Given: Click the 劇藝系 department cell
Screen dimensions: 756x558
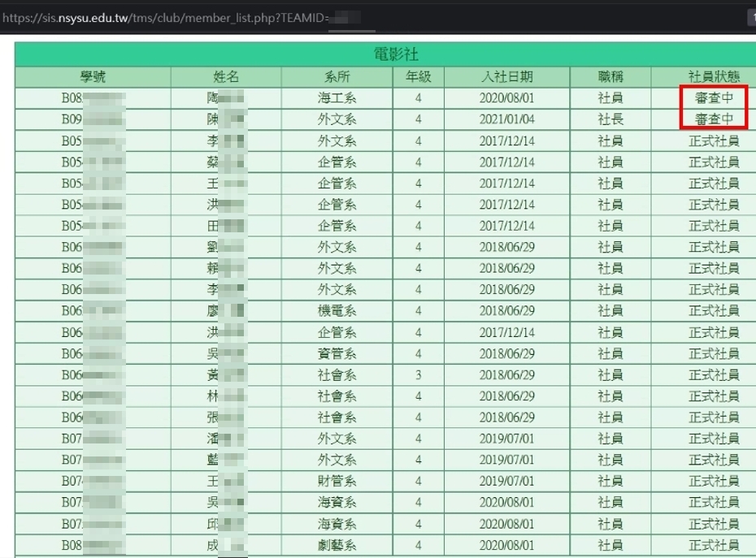Looking at the screenshot, I should 337,545.
